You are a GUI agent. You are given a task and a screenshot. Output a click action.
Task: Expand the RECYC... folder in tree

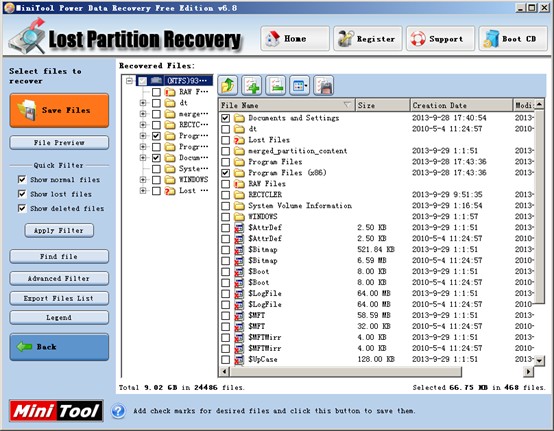[143, 125]
